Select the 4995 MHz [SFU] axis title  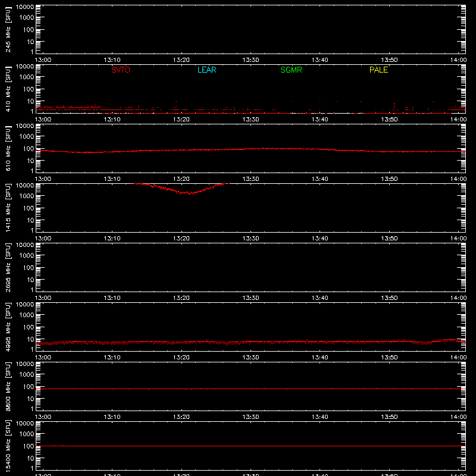coord(8,327)
